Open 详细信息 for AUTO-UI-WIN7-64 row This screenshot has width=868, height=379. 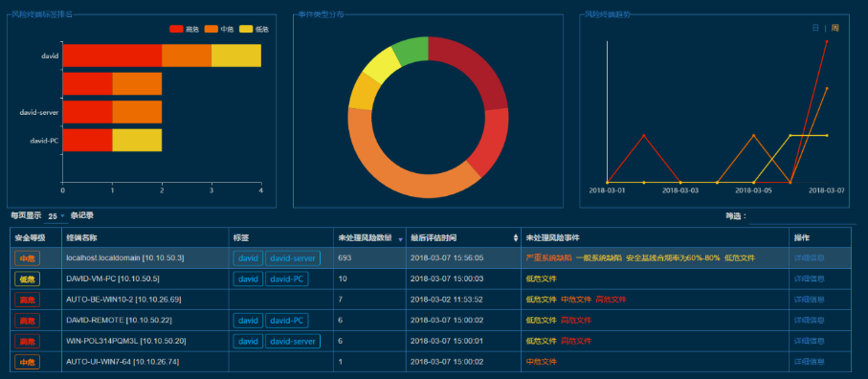[809, 362]
